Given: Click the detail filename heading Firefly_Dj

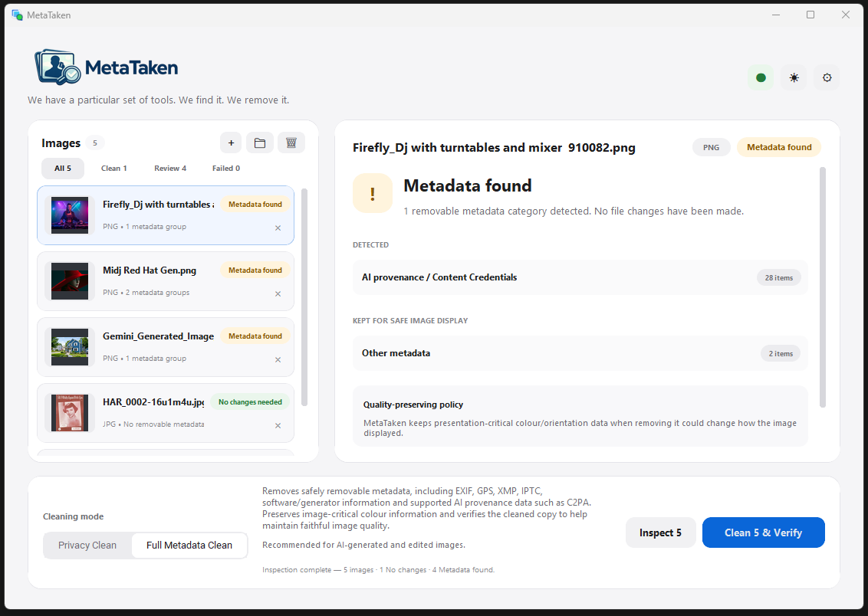Looking at the screenshot, I should coord(494,148).
